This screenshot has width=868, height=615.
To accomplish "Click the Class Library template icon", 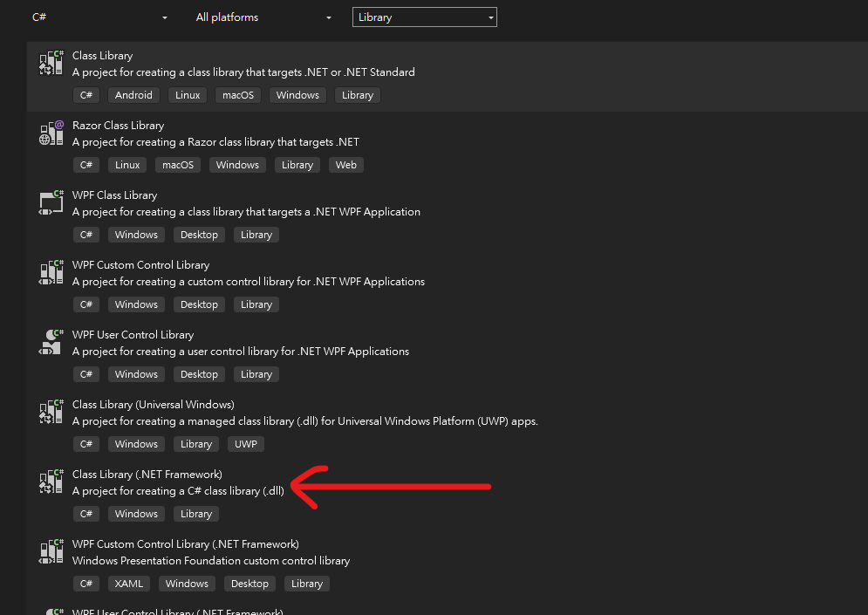I will click(x=51, y=63).
